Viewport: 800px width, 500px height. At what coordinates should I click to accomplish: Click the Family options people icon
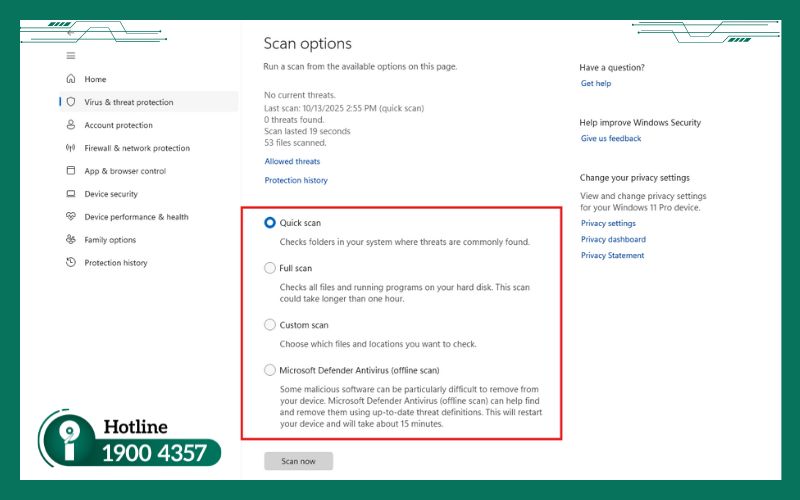point(71,240)
